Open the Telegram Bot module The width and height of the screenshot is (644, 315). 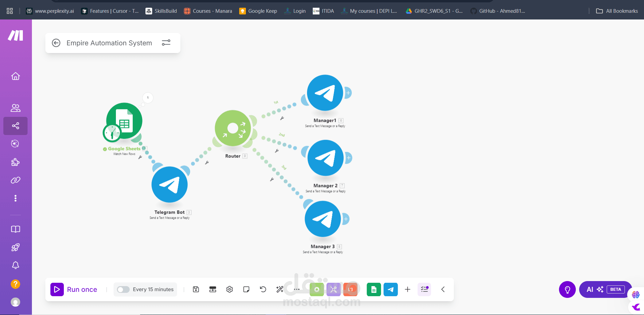[170, 184]
